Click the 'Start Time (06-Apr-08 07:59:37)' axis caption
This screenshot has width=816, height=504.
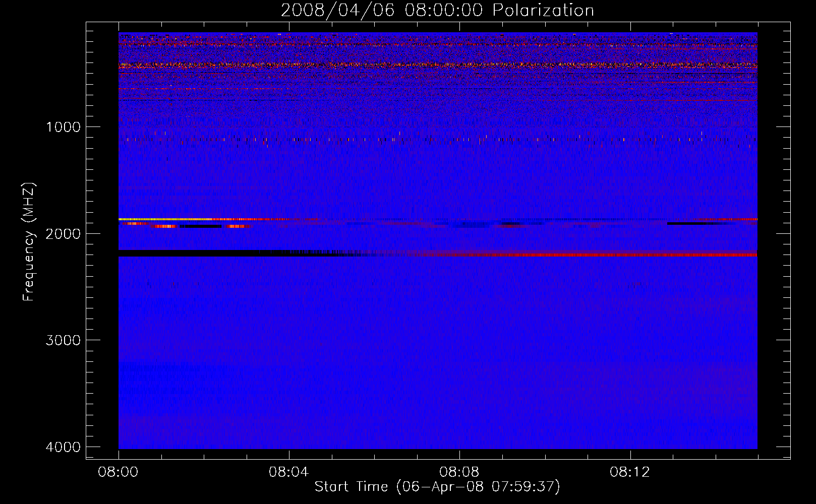[437, 487]
